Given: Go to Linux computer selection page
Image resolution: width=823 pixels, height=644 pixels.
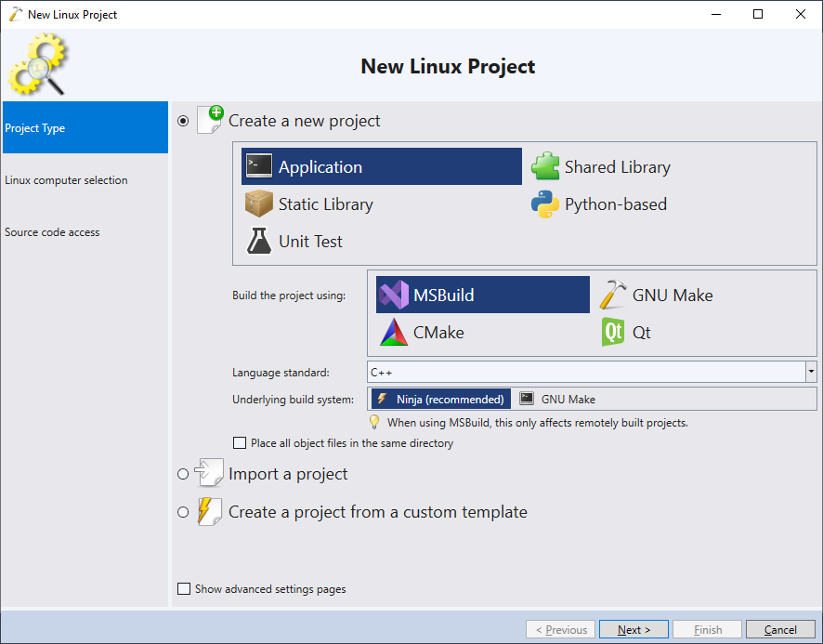Looking at the screenshot, I should pos(85,179).
